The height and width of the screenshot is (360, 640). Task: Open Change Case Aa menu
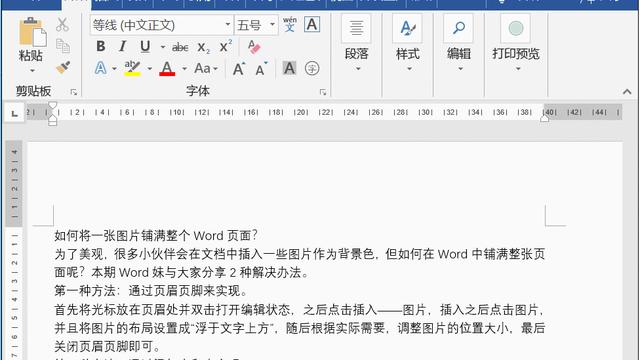click(x=205, y=68)
